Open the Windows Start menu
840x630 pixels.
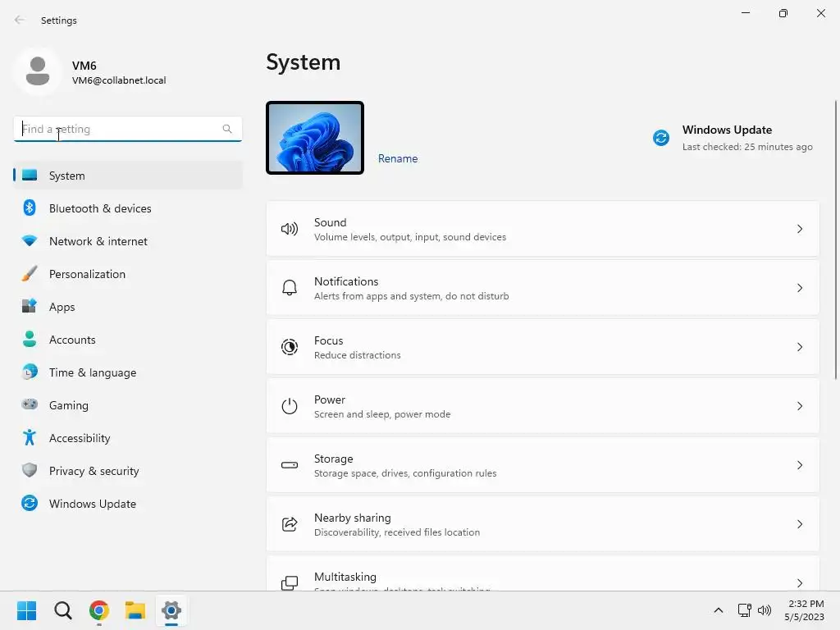point(26,610)
